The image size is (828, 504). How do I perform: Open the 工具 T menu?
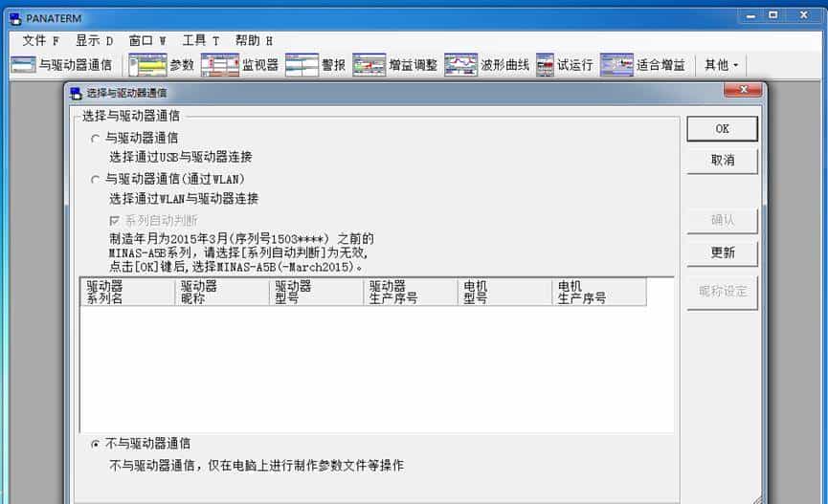coord(201,40)
